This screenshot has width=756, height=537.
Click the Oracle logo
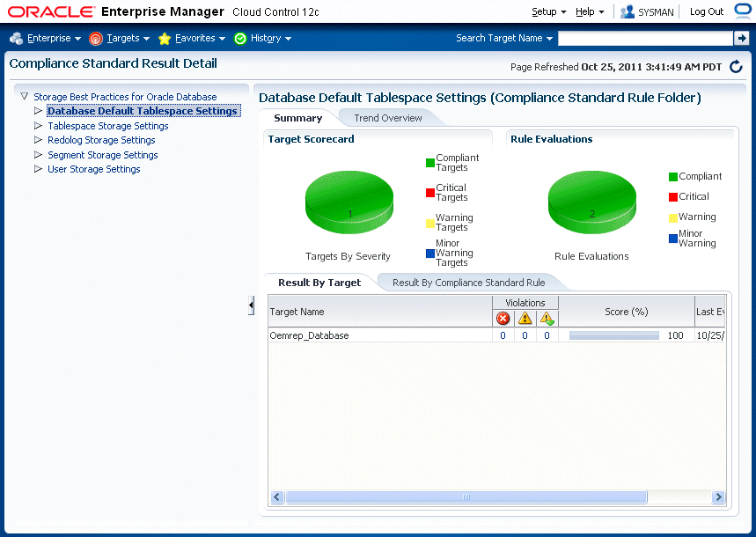pyautogui.click(x=52, y=11)
